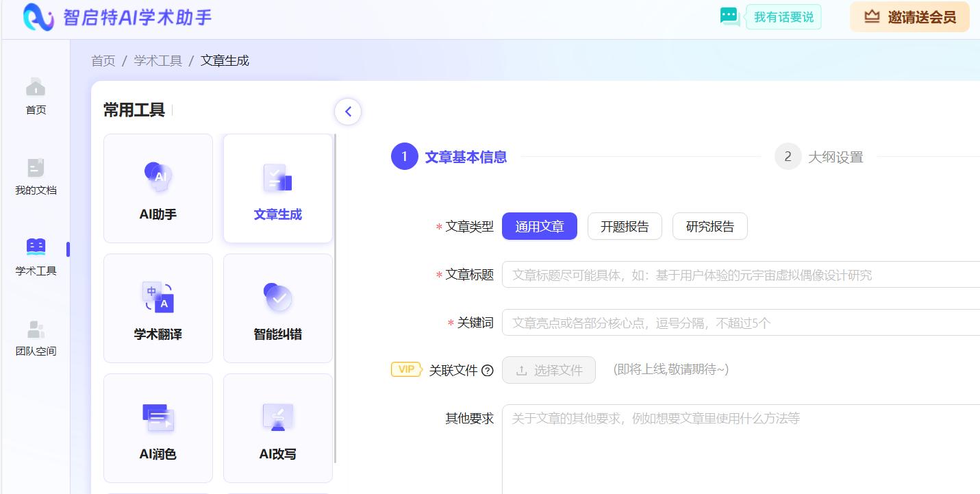The width and height of the screenshot is (980, 494).
Task: Click 学术工具 in the breadcrumb
Action: click(x=158, y=60)
